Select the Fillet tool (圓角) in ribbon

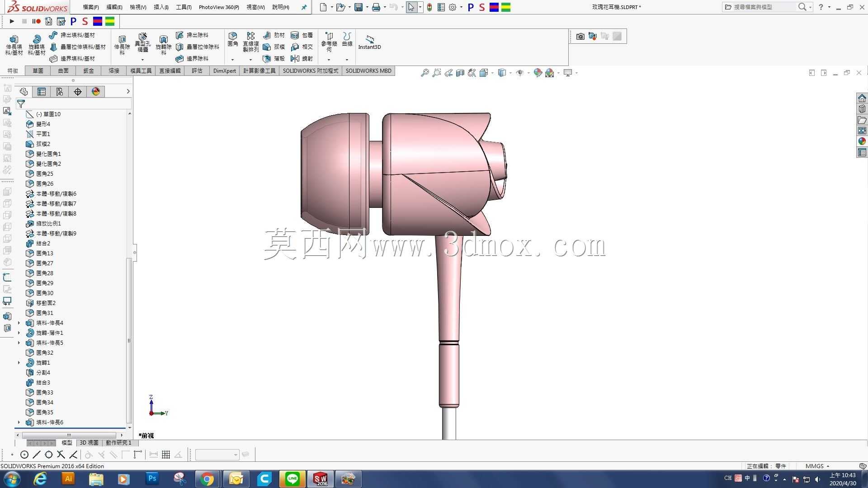point(233,39)
